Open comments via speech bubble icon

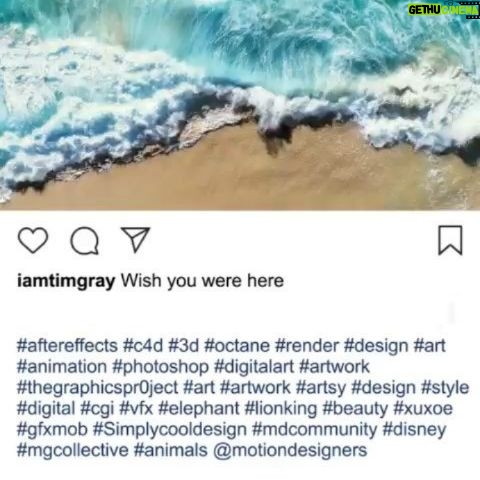pos(85,241)
